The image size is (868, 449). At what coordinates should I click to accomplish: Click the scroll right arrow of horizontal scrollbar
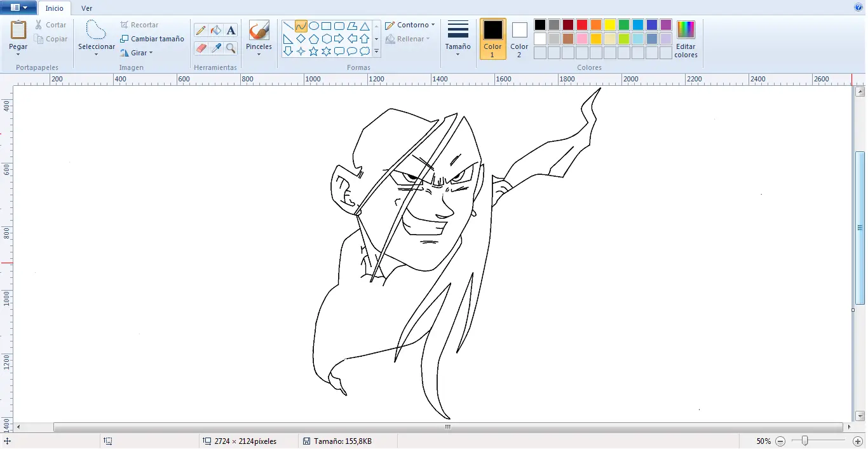(850, 427)
